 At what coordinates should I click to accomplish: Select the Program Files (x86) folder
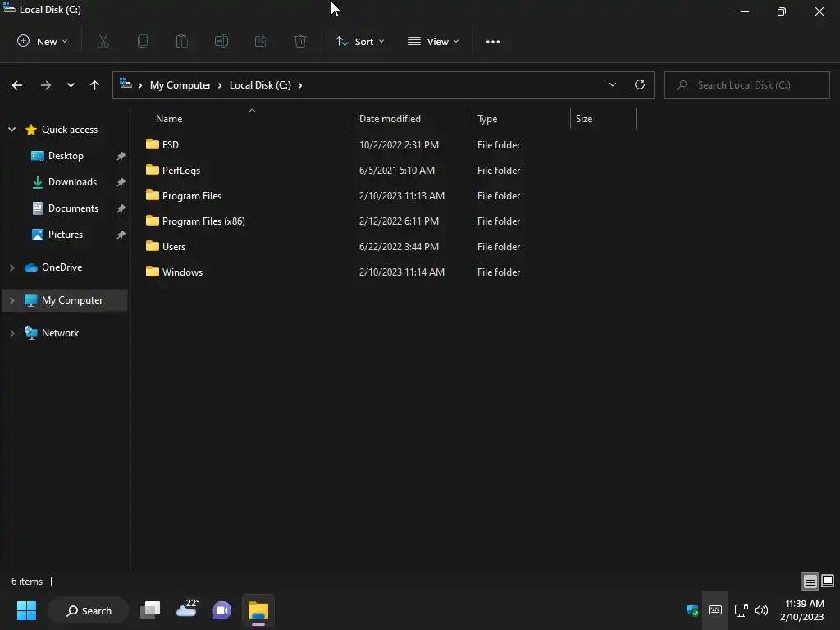(203, 221)
